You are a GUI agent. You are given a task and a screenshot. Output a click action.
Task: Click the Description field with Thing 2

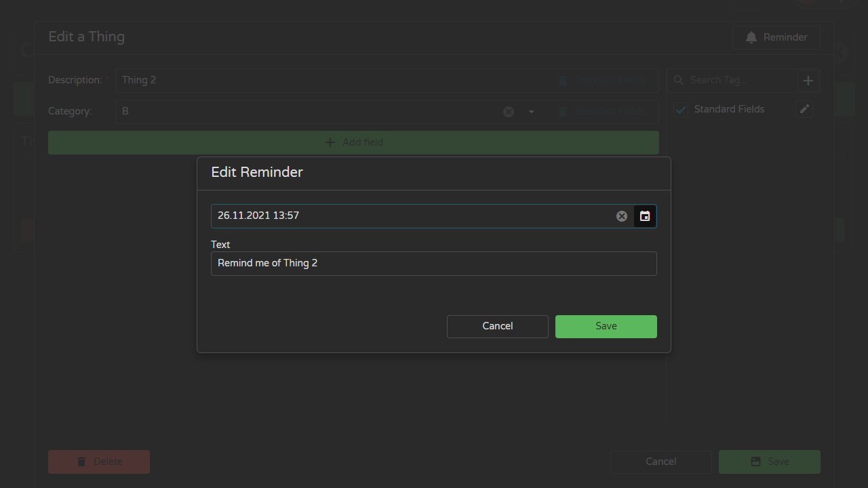tap(332, 81)
